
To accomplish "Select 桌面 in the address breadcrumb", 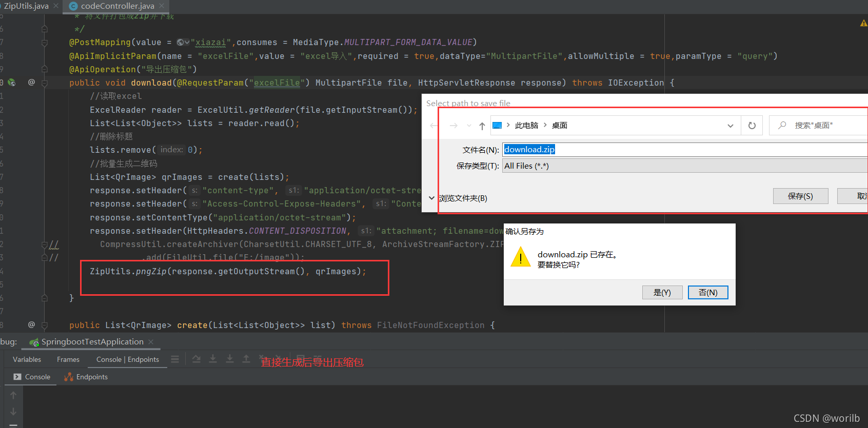I will click(x=559, y=126).
